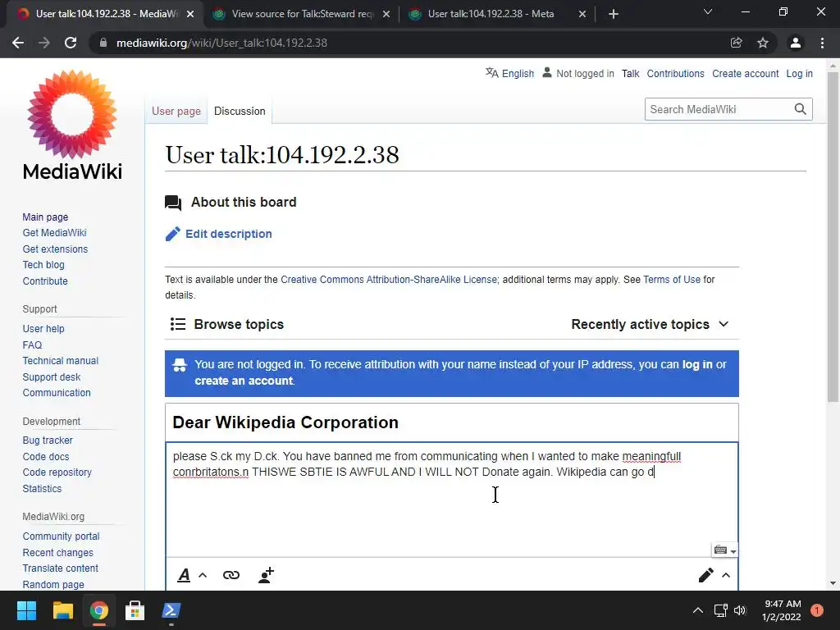Open Chrome three-dot menu
Viewport: 840px width, 630px height.
(x=822, y=43)
